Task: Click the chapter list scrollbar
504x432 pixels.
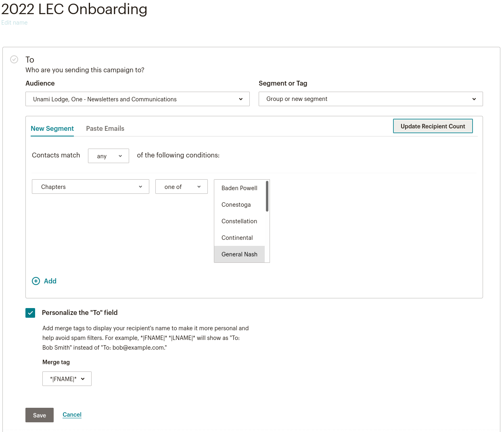Action: [267, 197]
